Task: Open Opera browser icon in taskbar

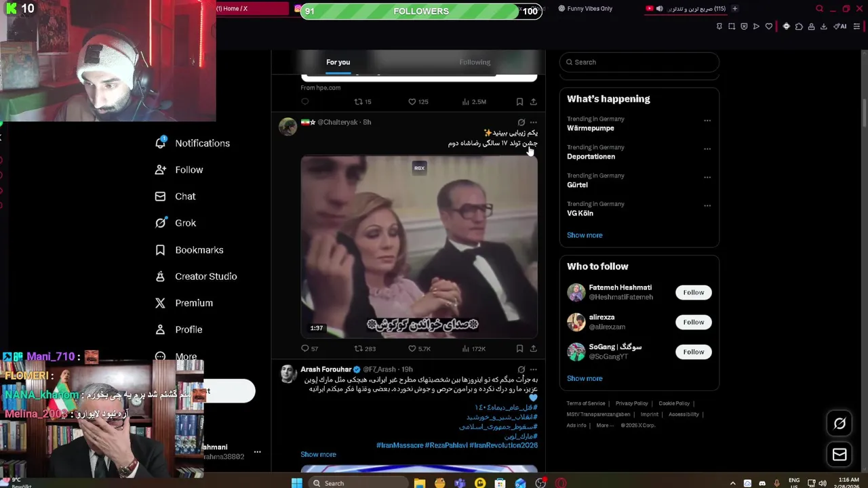Action: 561,483
